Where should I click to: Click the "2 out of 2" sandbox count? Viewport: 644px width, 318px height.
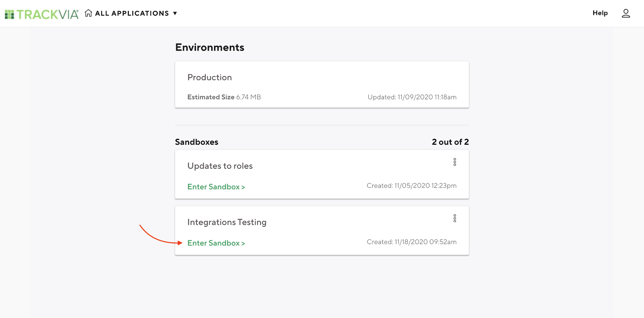pos(450,142)
